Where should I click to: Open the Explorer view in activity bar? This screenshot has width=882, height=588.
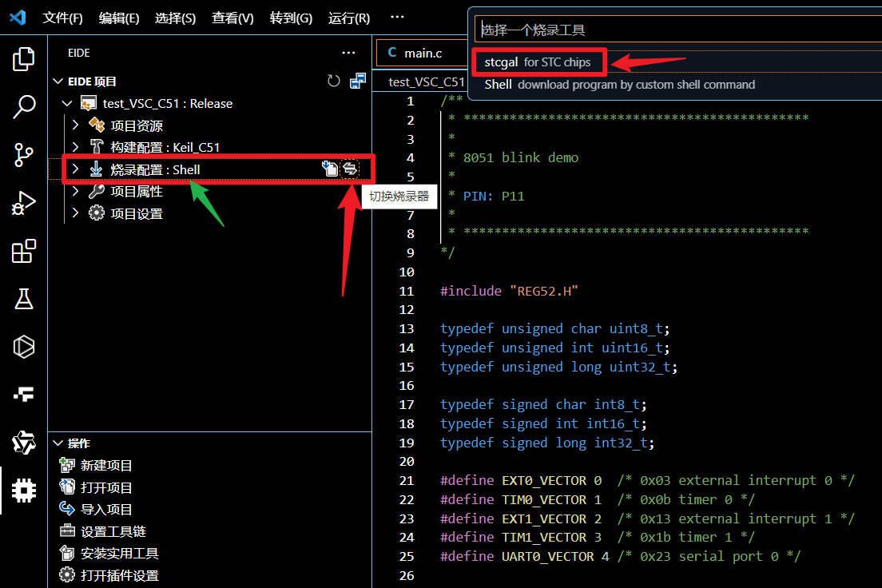[24, 59]
